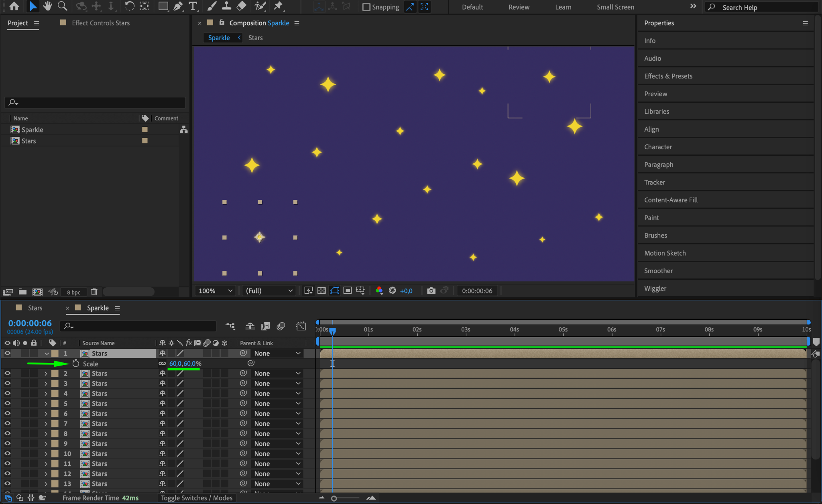Toggle the transparency grid icon
Viewport: 822px width, 504px height.
(321, 291)
